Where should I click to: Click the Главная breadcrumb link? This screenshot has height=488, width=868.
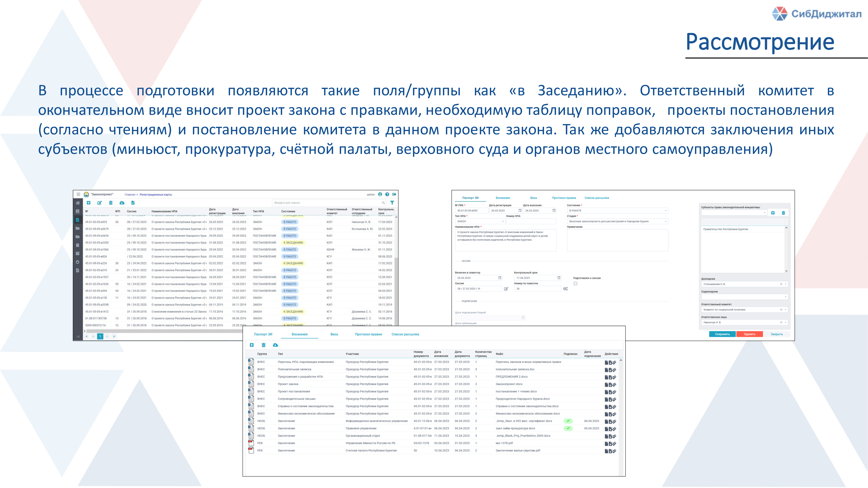[x=130, y=195]
